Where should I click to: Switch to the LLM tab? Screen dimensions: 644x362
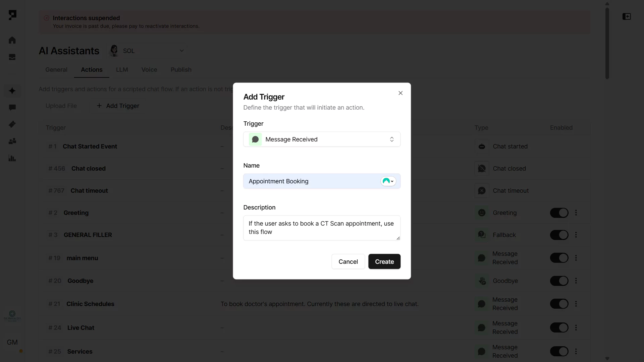coord(122,70)
